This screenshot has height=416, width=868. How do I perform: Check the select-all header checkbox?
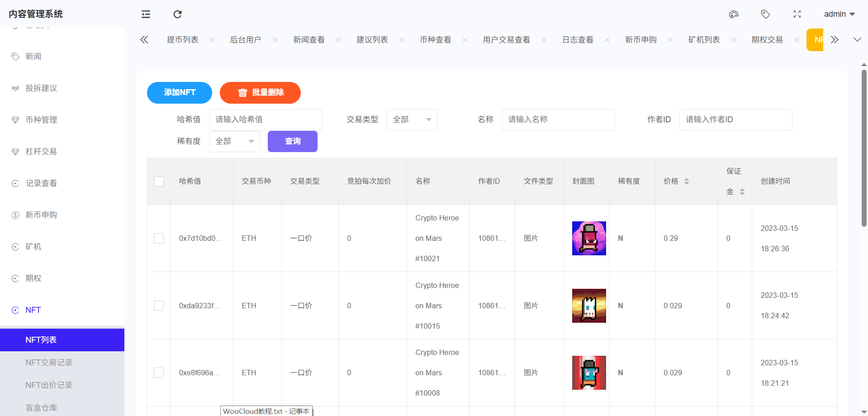click(159, 182)
